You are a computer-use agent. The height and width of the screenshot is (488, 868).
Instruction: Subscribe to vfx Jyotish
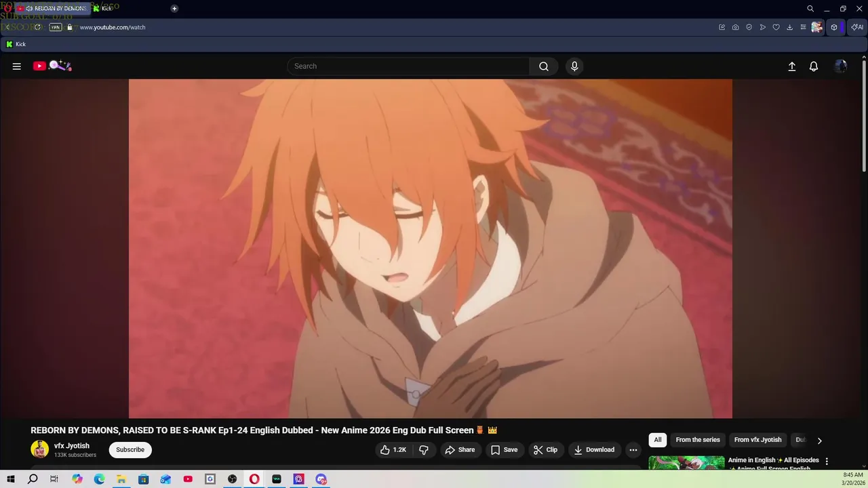point(130,450)
